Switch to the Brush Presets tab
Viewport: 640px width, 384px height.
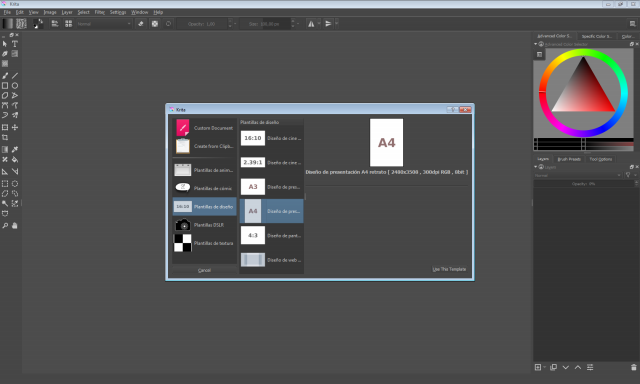(x=569, y=159)
